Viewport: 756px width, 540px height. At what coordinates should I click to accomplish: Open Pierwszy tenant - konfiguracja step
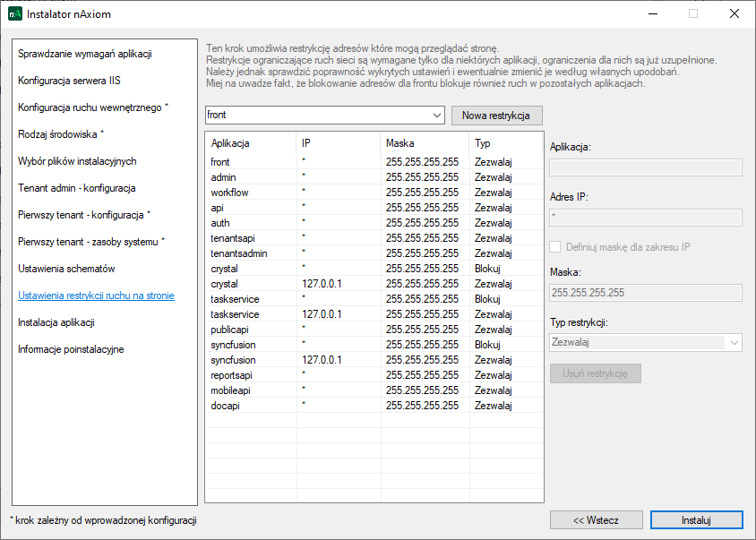[84, 215]
